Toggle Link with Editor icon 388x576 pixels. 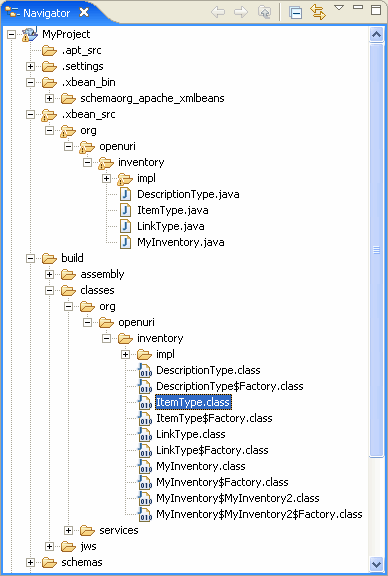click(x=318, y=12)
